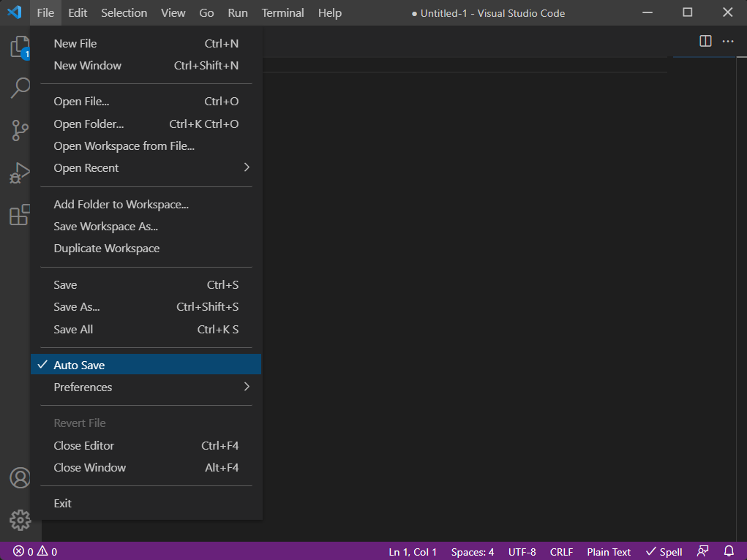Viewport: 747px width, 560px height.
Task: Open the Search view icon
Action: (20, 88)
